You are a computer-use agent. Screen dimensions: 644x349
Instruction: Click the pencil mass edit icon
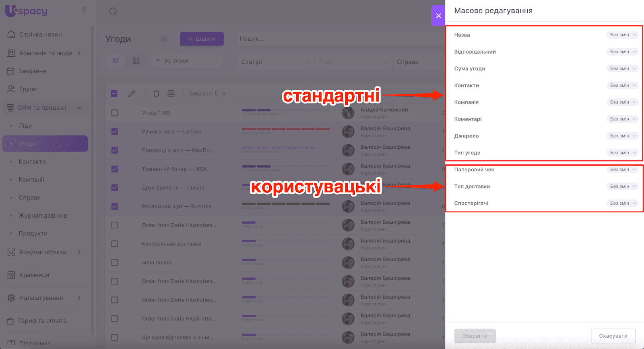pyautogui.click(x=132, y=93)
